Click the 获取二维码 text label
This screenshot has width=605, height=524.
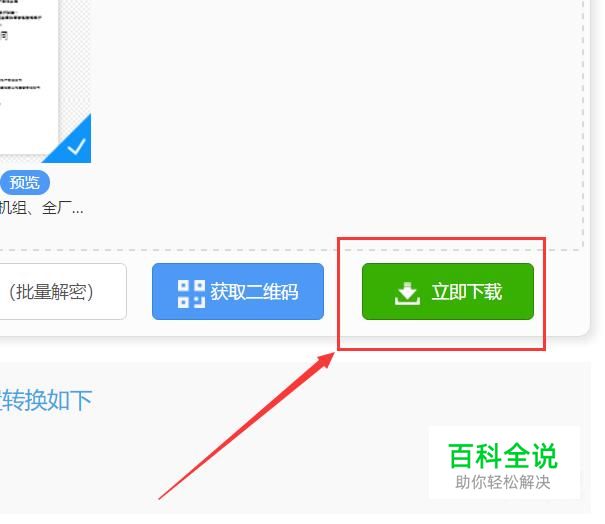(254, 292)
